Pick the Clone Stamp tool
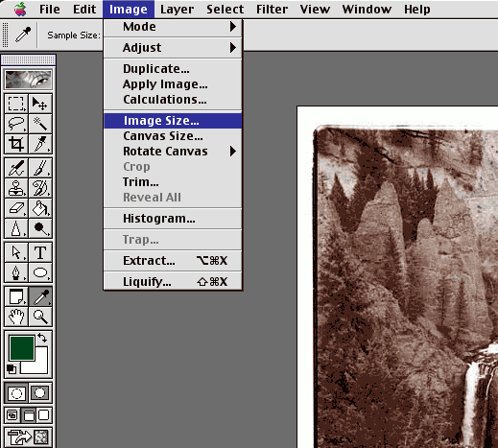This screenshot has width=498, height=448. click(x=16, y=188)
